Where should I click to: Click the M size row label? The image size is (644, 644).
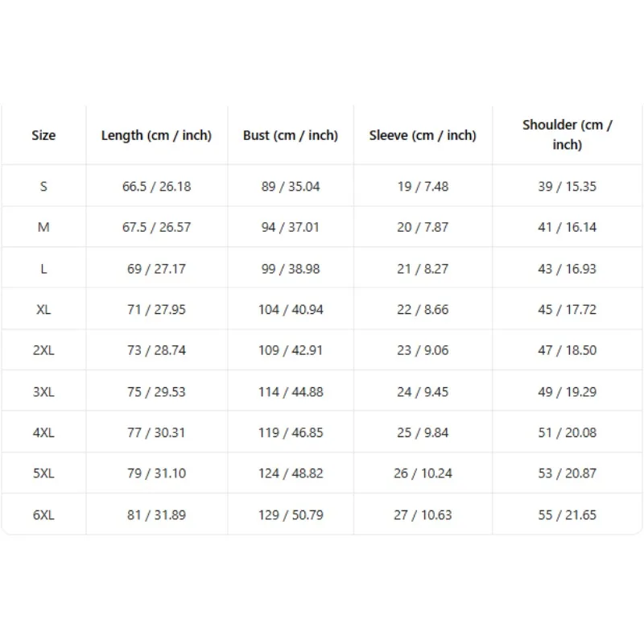43,227
